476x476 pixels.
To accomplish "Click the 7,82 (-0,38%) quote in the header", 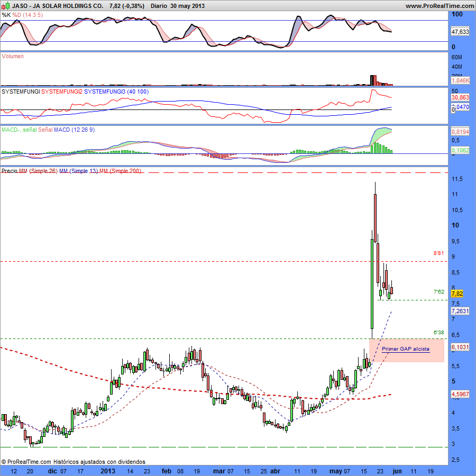I will pos(127,6).
